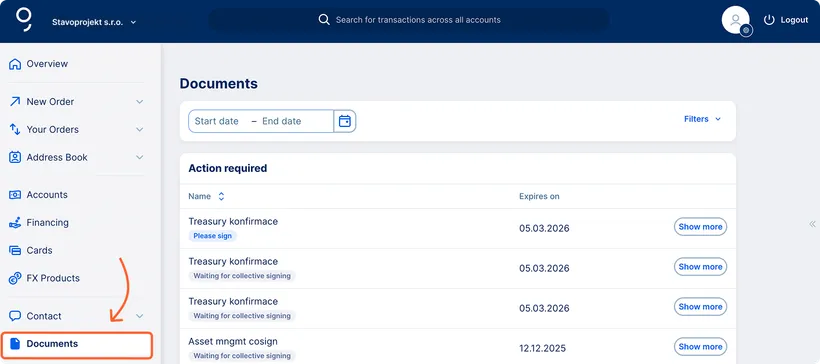Click the Cards icon in sidebar

[x=15, y=250]
